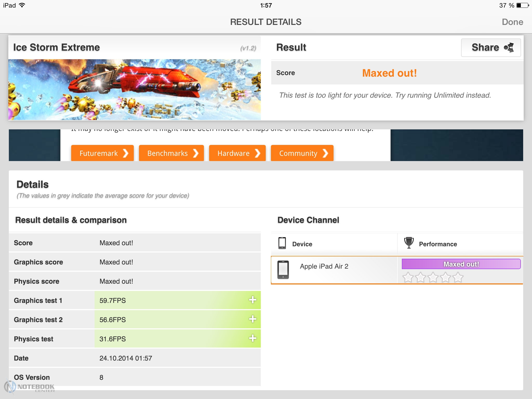Image resolution: width=532 pixels, height=399 pixels.
Task: Click the fifth rating star
Action: (x=458, y=277)
